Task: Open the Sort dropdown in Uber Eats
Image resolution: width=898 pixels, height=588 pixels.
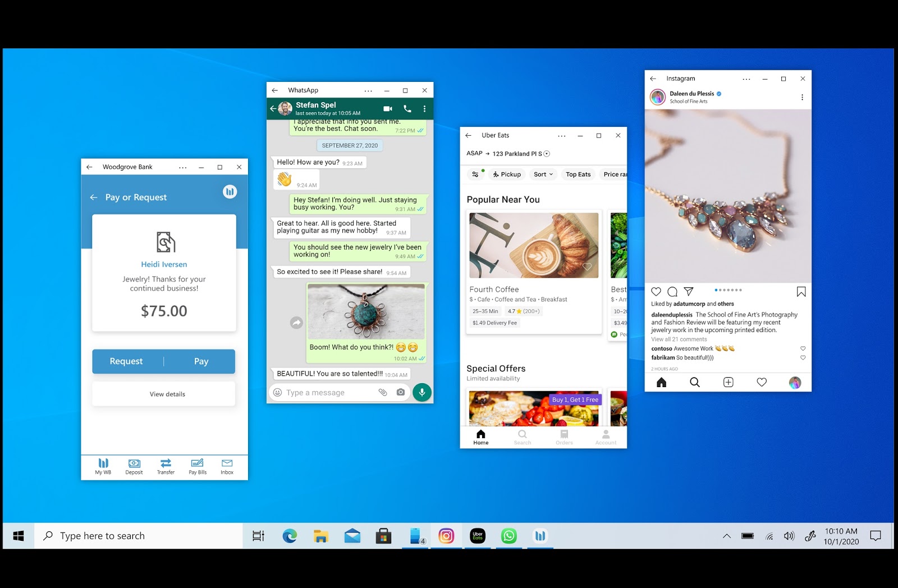Action: [x=542, y=174]
